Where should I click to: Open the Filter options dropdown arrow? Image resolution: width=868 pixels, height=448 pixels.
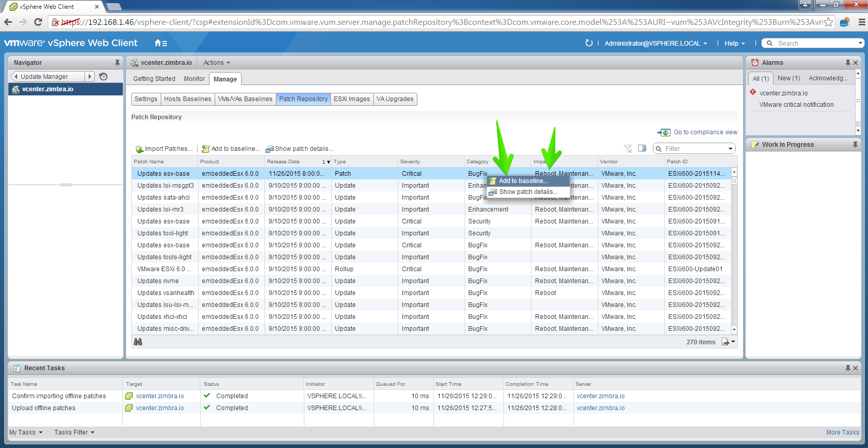coord(731,149)
